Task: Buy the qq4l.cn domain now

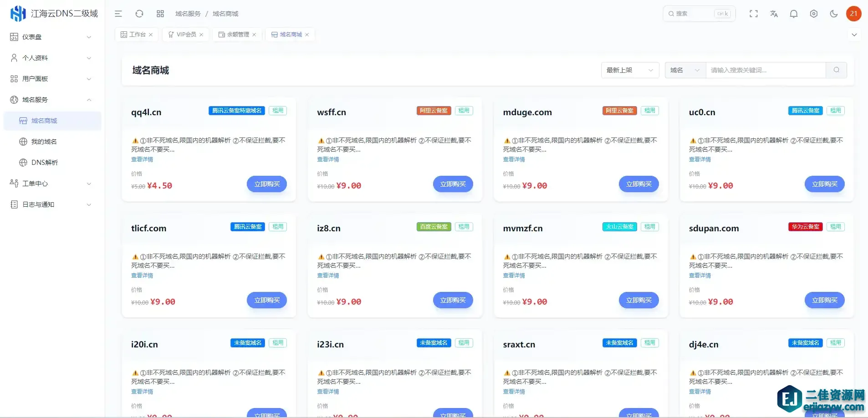Action: click(x=267, y=184)
